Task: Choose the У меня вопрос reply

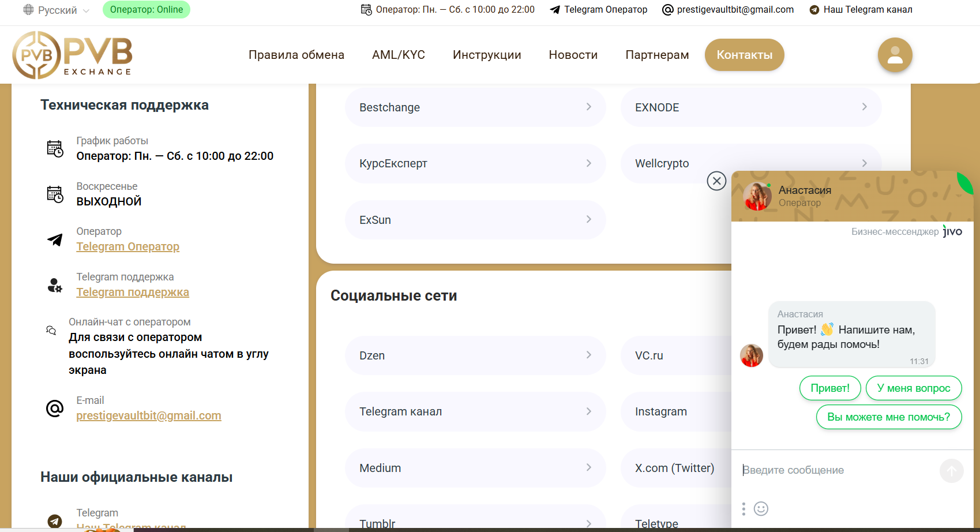Action: point(914,388)
